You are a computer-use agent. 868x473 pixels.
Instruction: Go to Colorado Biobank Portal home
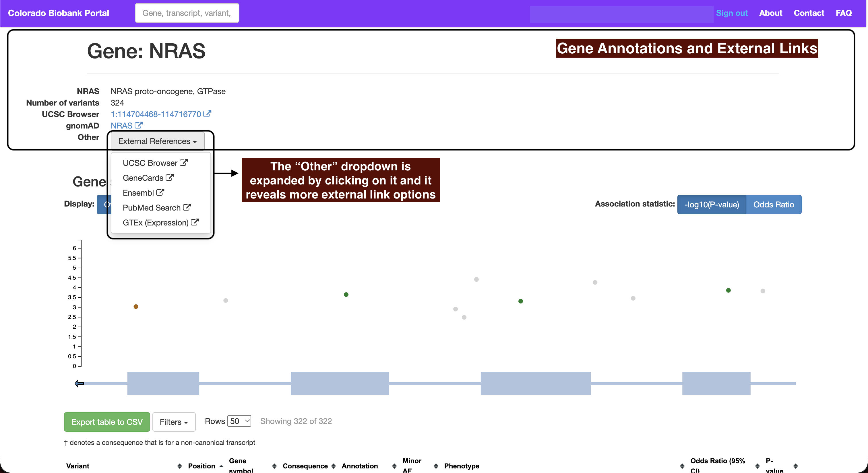click(59, 13)
